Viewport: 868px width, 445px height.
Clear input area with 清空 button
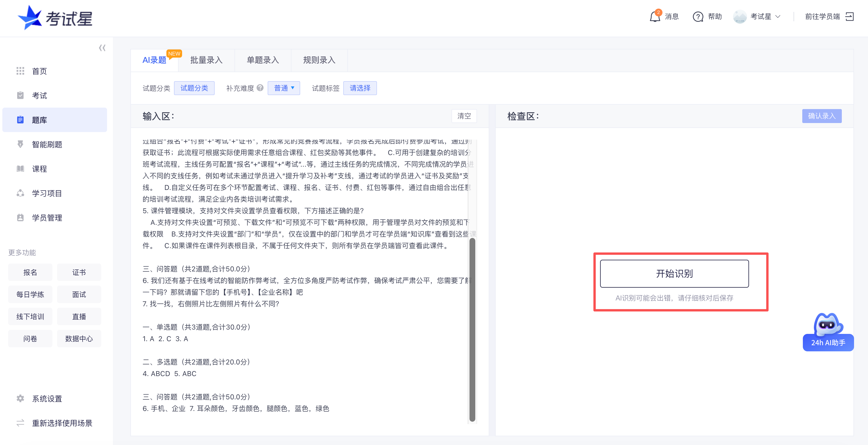click(x=464, y=116)
